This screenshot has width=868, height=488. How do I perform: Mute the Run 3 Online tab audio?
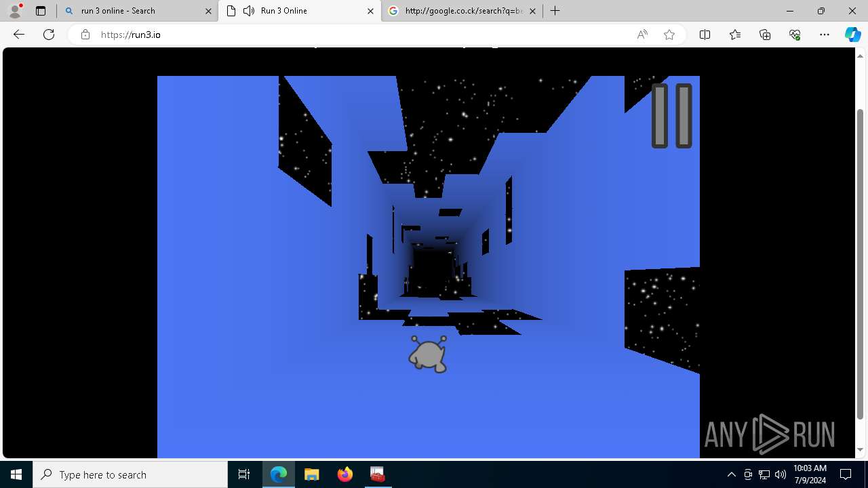(x=249, y=11)
